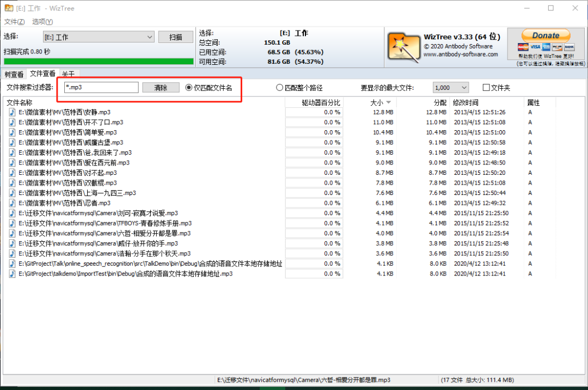Click the music icon beside 爱在西元前.mp3
Screen dimensions: 588x390
[13, 163]
